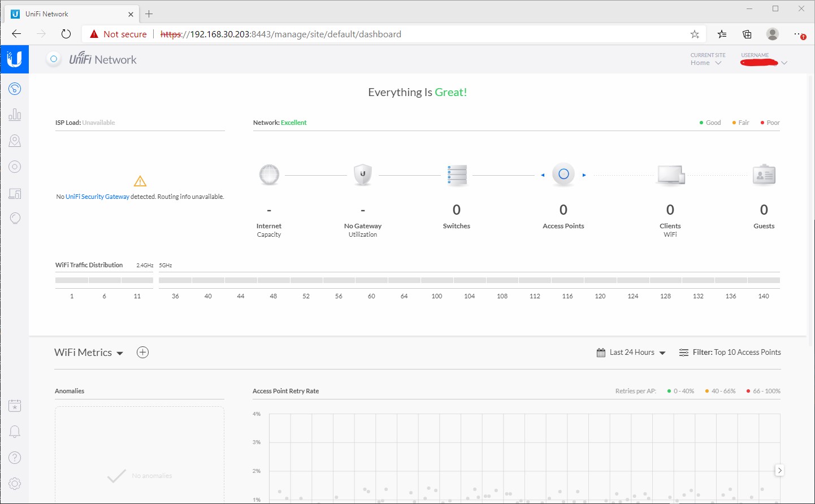Open UniFi Settings via the gear icon

pyautogui.click(x=15, y=483)
